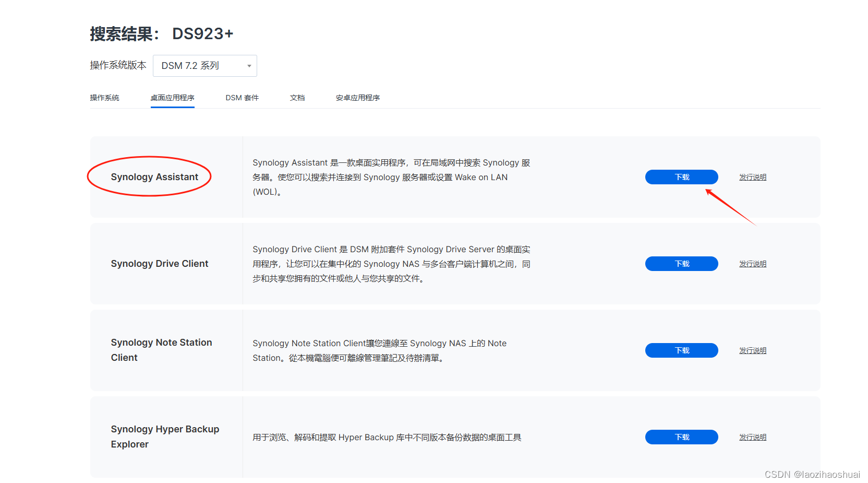Download Synology Assistant via 下载 button
Image resolution: width=868 pixels, height=483 pixels.
click(682, 177)
